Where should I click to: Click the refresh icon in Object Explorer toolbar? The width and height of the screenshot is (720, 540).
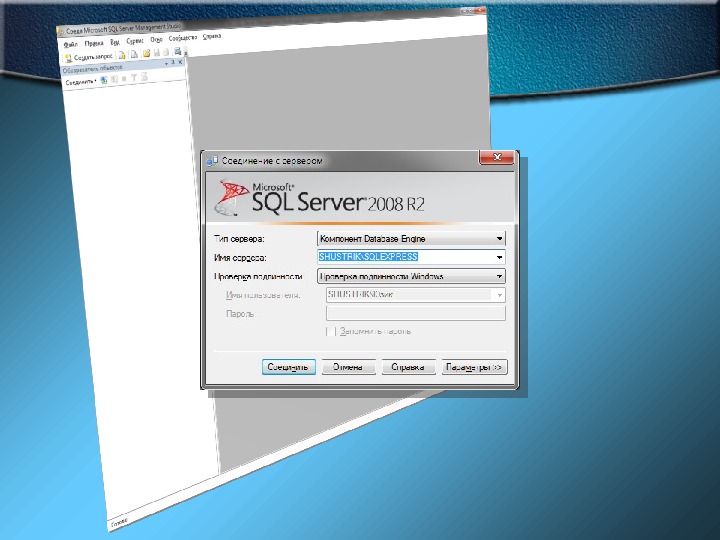coord(144,77)
